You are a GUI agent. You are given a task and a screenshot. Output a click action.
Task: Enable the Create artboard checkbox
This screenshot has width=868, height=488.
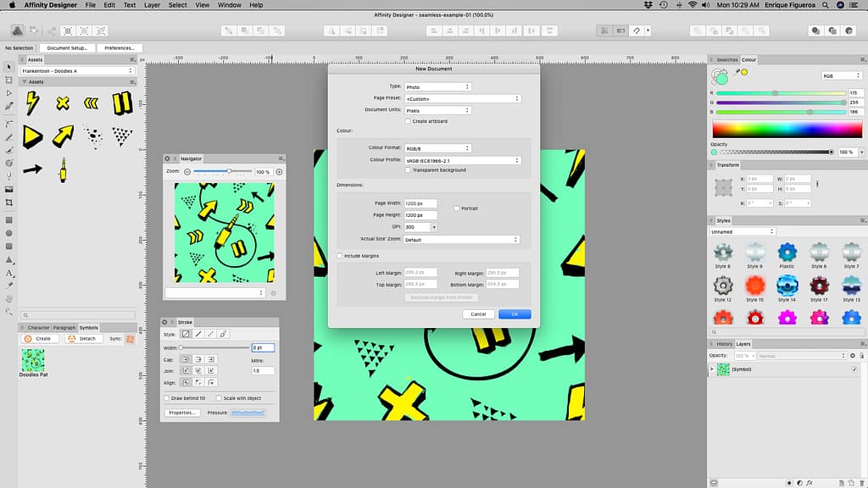(x=409, y=120)
